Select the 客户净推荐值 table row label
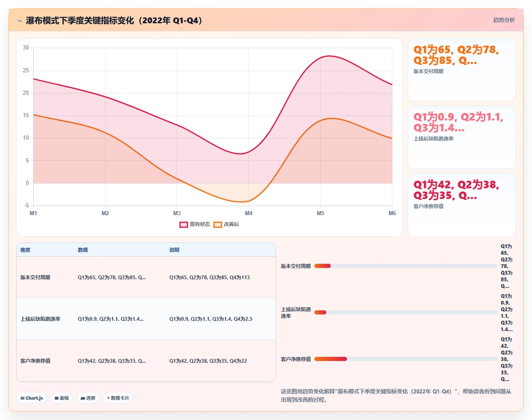The width and height of the screenshot is (532, 420). click(x=35, y=361)
